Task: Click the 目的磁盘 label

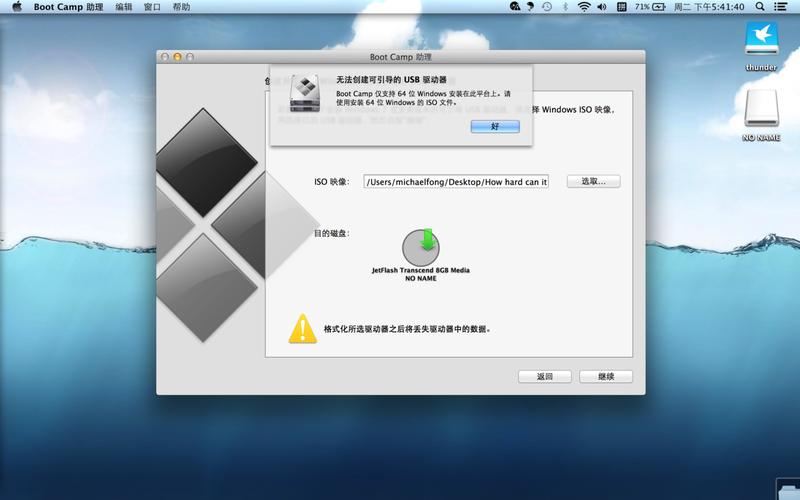Action: [331, 233]
